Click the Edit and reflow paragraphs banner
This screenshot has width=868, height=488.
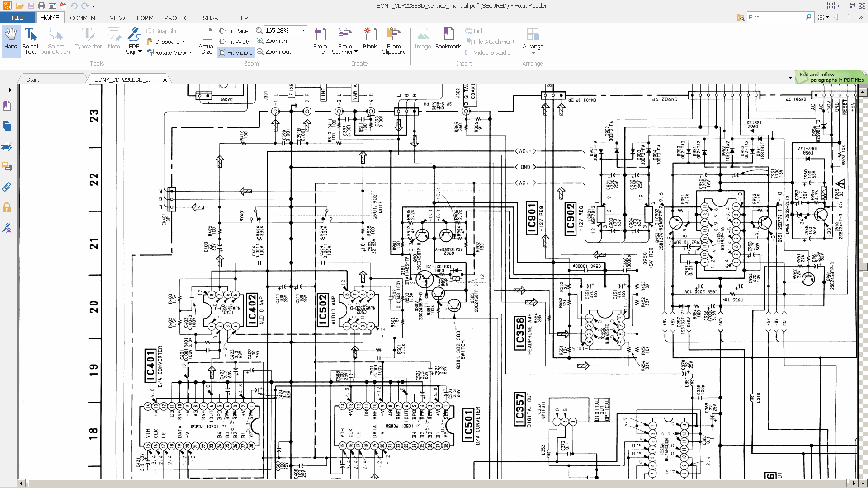(x=831, y=77)
